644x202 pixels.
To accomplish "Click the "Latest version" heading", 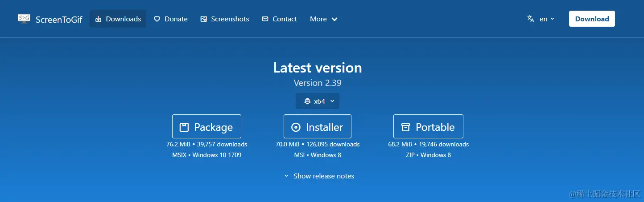I will pos(318,68).
